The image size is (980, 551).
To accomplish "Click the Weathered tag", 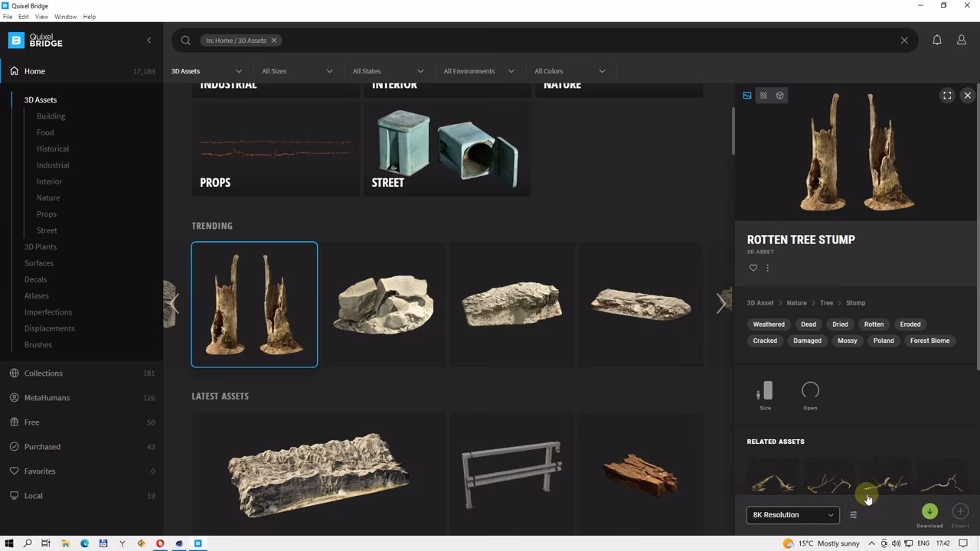I will (x=769, y=324).
